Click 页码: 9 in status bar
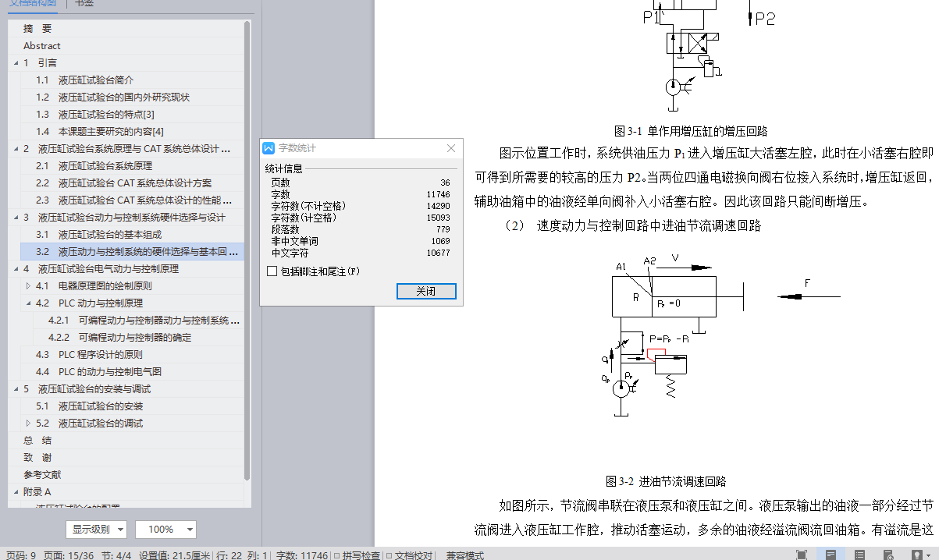Screen dimensions: 939x560 (21, 555)
